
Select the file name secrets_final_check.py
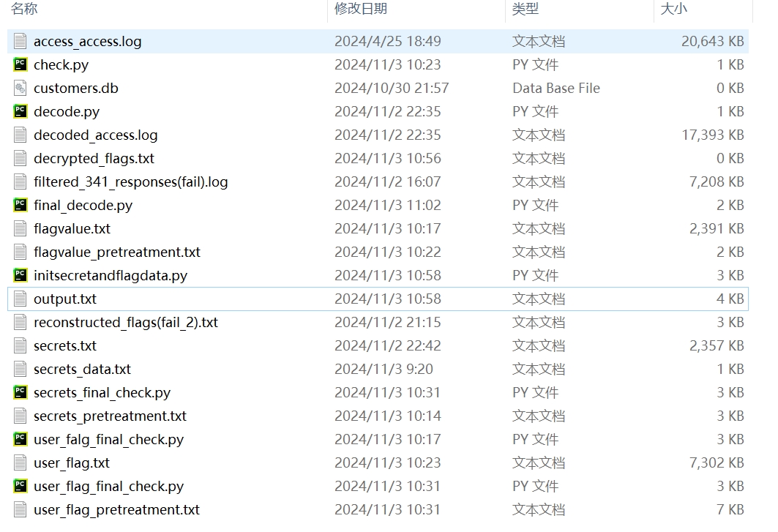point(102,393)
